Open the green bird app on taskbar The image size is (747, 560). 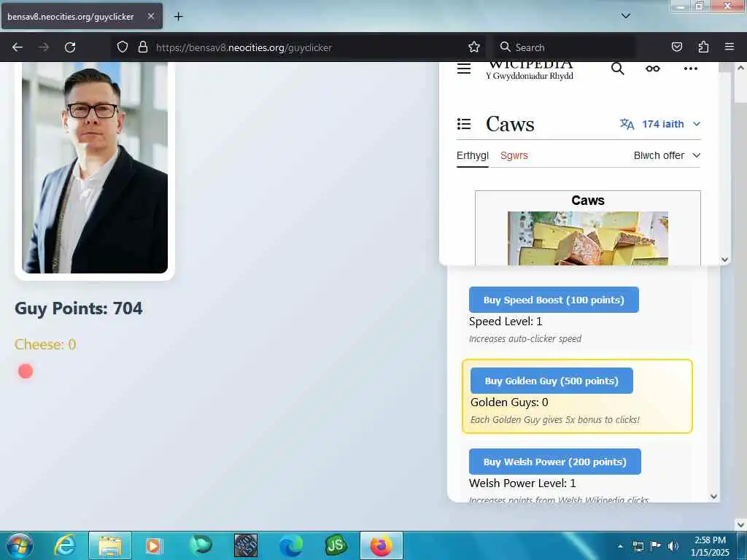[201, 545]
